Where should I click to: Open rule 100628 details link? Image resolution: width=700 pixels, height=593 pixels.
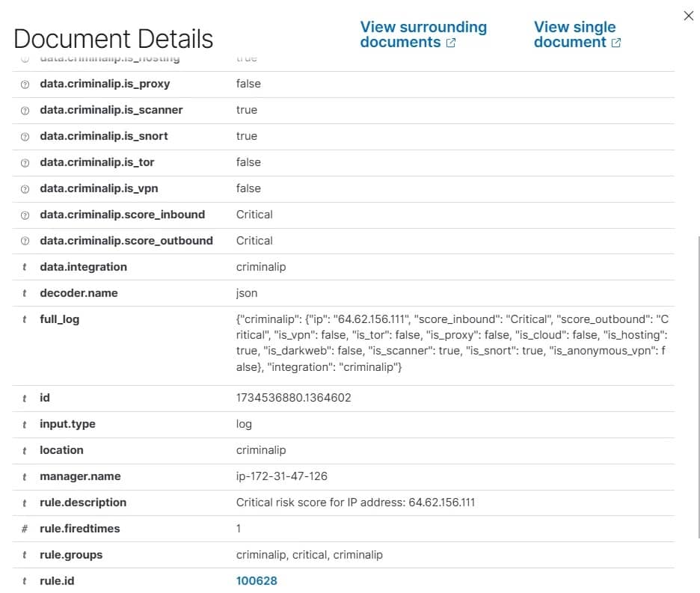click(257, 580)
